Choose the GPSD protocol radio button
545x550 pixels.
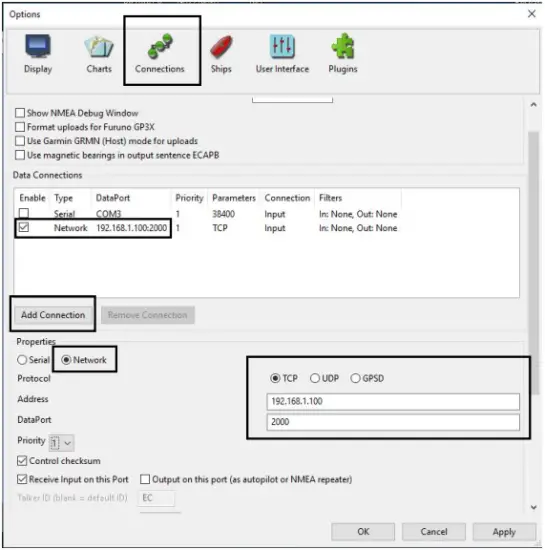pyautogui.click(x=355, y=378)
